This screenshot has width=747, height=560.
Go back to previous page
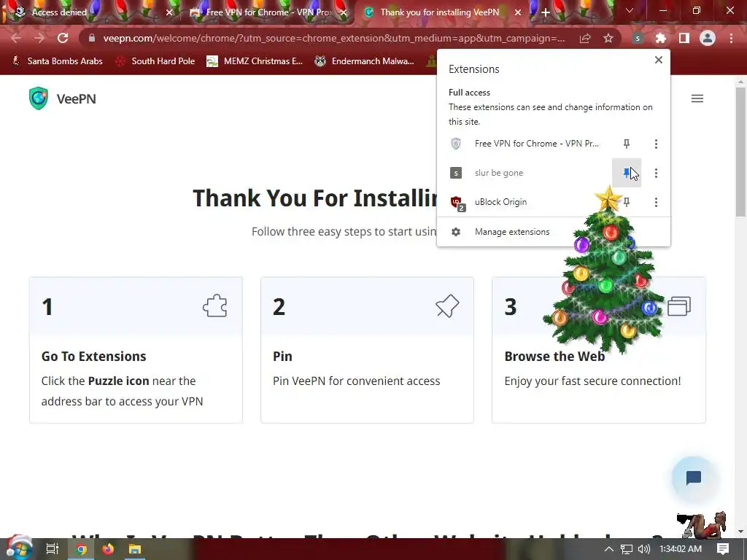coord(16,38)
